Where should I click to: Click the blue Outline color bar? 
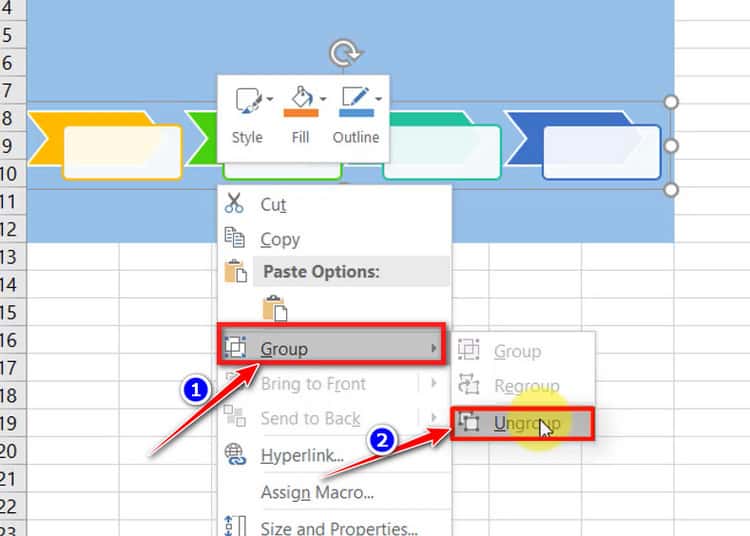[x=356, y=113]
